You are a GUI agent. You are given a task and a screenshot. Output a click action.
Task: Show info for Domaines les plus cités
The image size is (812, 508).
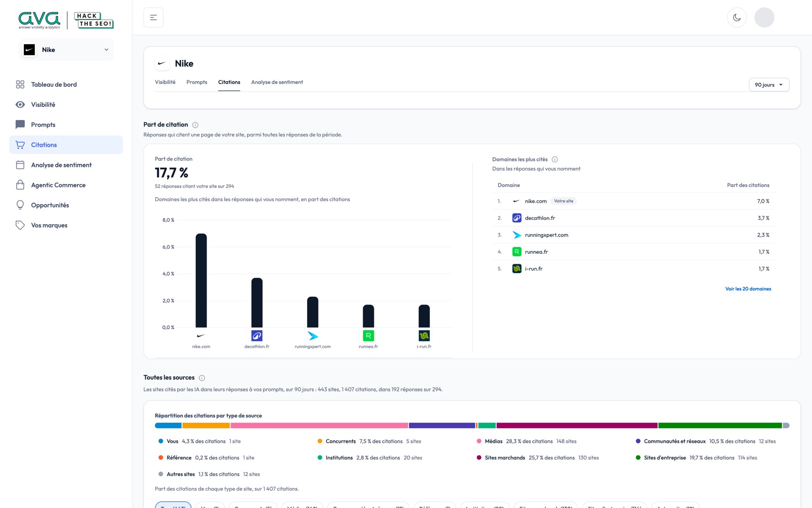555,159
